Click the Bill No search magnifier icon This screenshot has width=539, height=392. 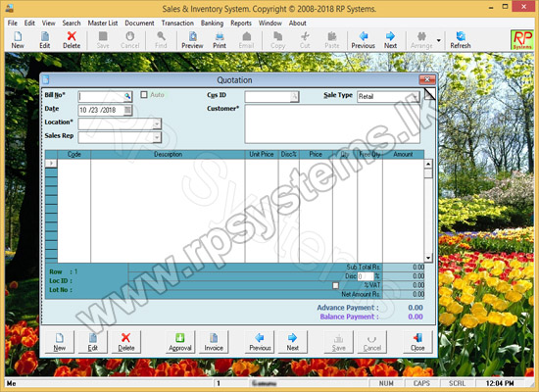point(127,96)
